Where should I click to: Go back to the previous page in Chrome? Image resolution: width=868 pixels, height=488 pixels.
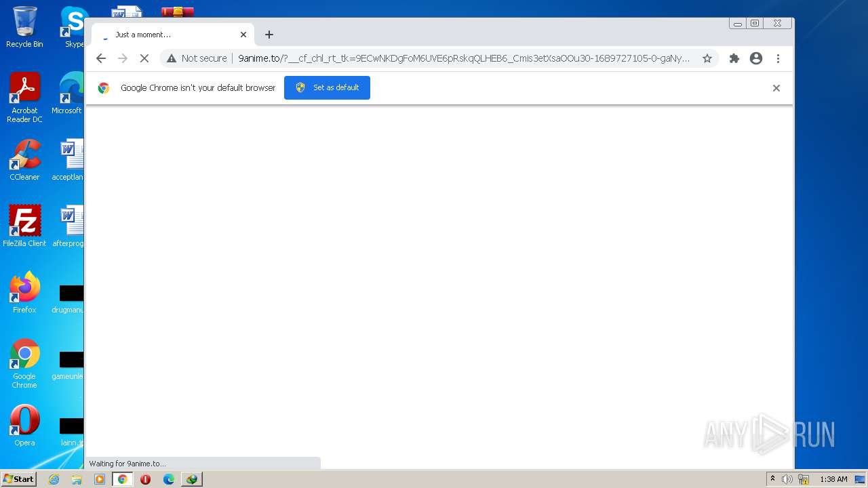(x=101, y=58)
